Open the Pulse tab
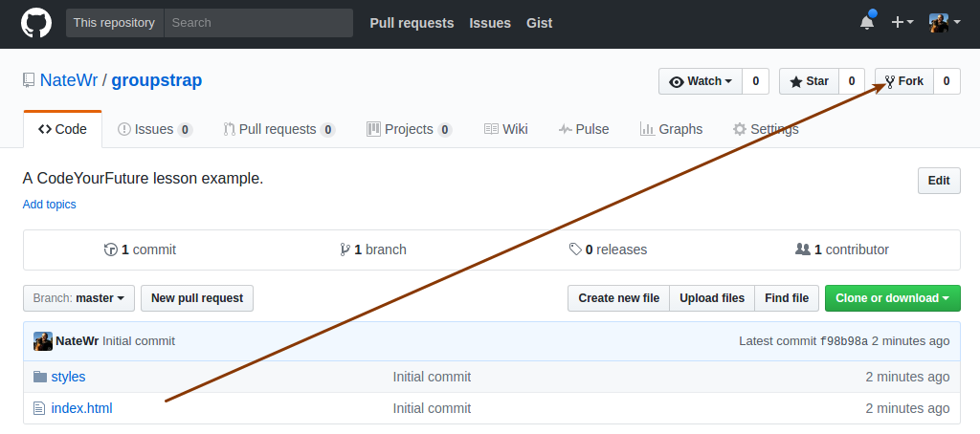980x434 pixels. coord(584,129)
